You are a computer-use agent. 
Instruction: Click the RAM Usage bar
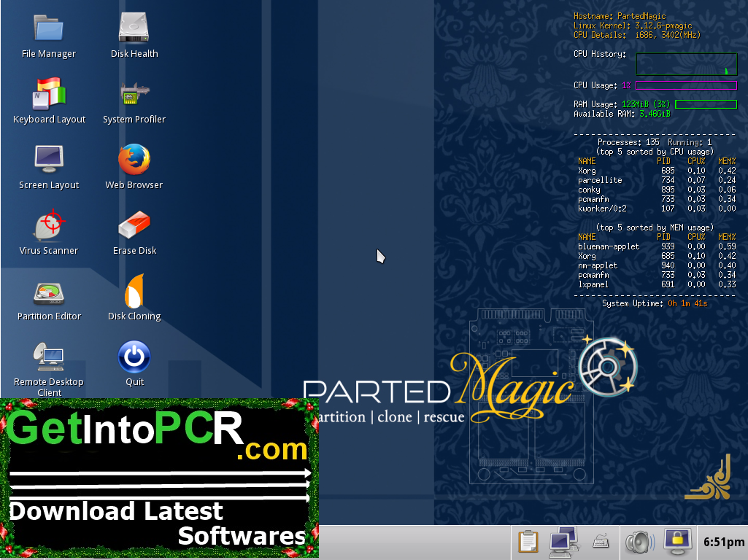(706, 104)
